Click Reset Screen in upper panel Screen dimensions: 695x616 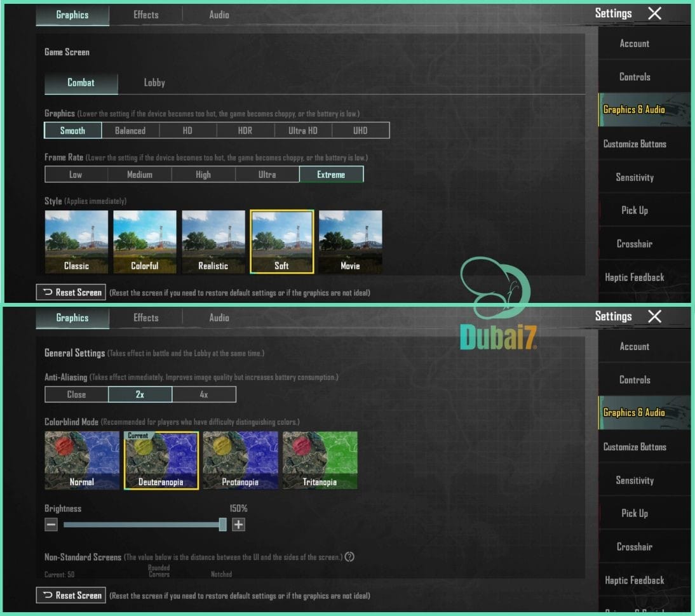coord(71,292)
